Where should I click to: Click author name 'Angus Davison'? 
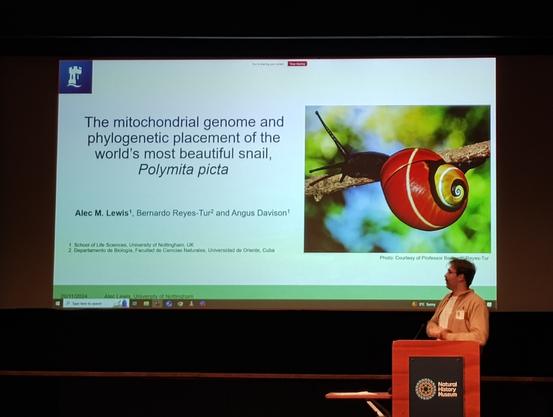click(x=260, y=213)
